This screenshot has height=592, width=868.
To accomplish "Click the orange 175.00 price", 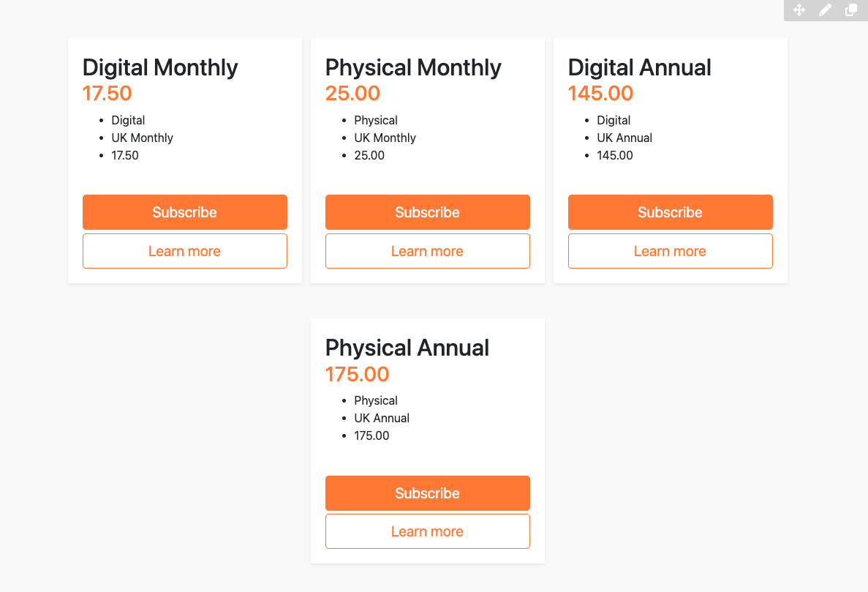I will tap(357, 374).
